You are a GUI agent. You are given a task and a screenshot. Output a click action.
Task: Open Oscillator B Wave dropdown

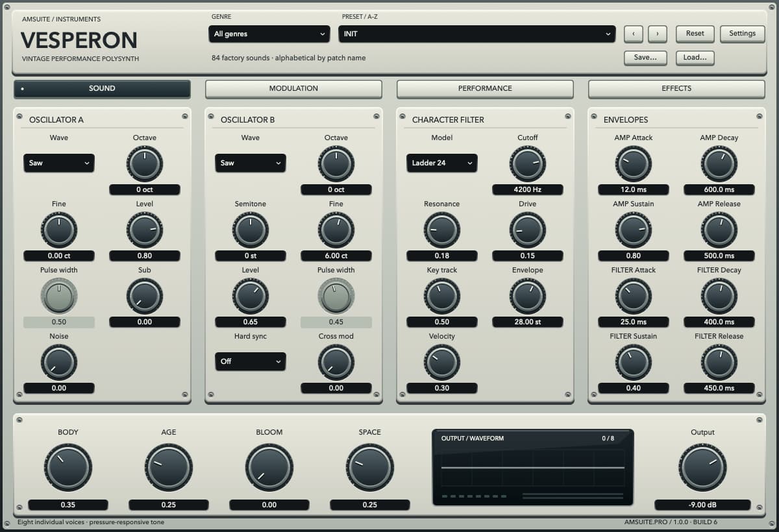251,163
